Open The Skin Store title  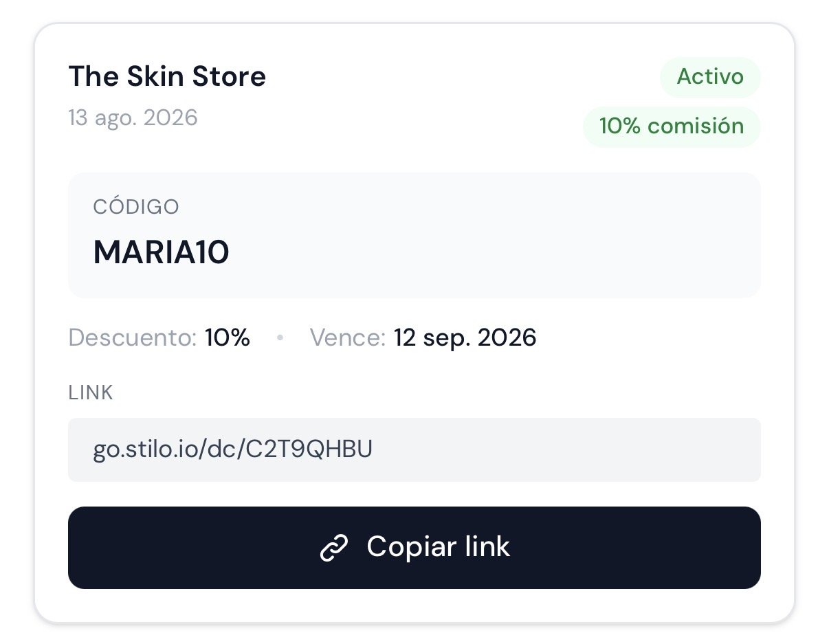point(167,76)
